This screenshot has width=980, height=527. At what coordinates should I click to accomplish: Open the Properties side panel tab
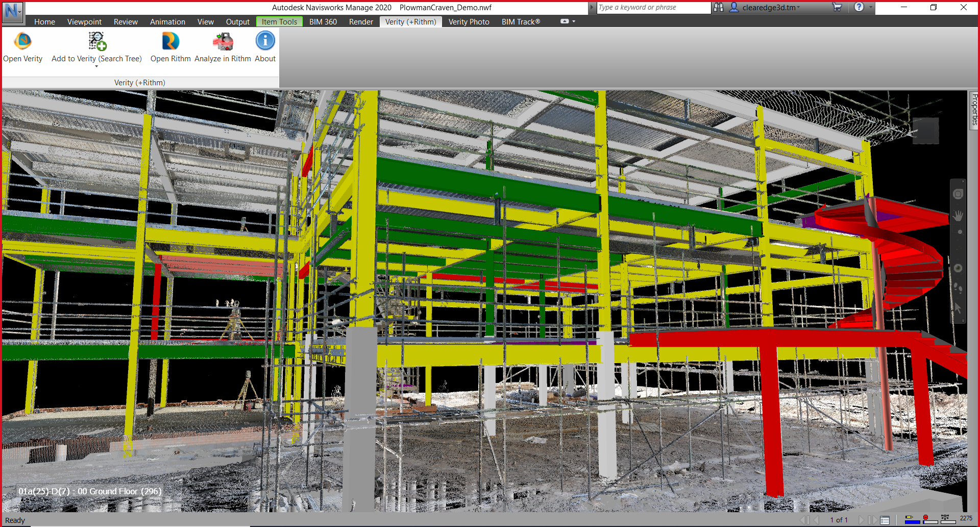click(974, 110)
